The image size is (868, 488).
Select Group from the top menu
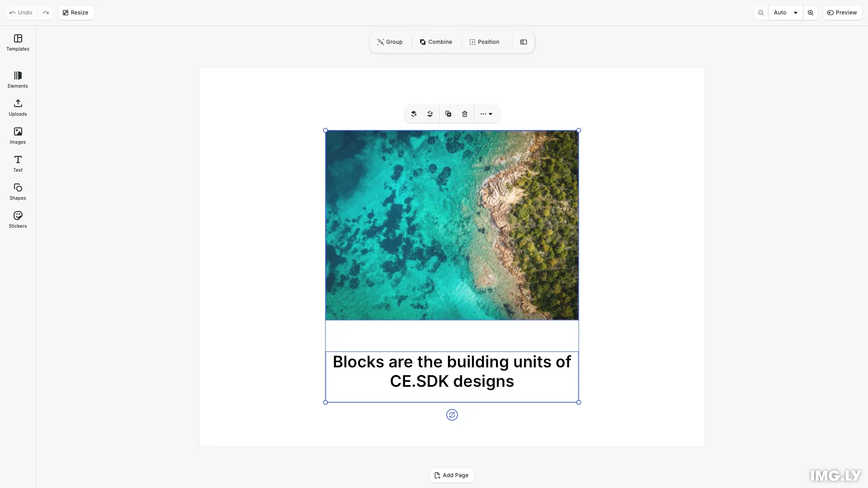[389, 42]
